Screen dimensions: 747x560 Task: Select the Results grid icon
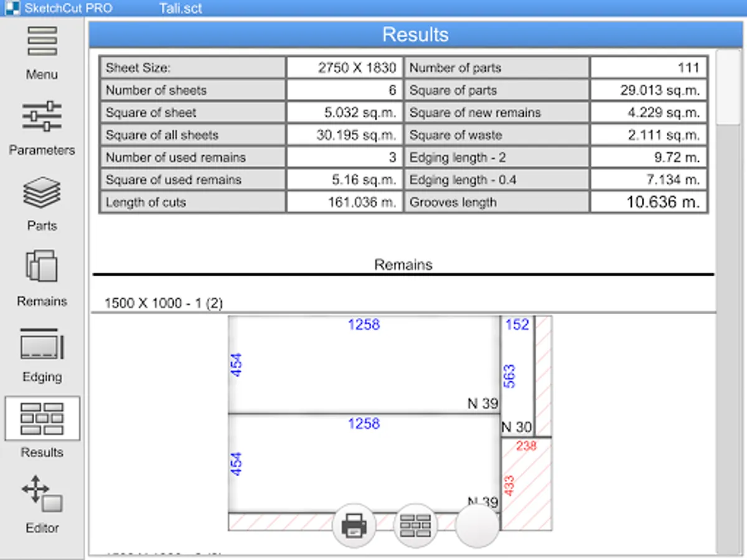[x=42, y=419]
